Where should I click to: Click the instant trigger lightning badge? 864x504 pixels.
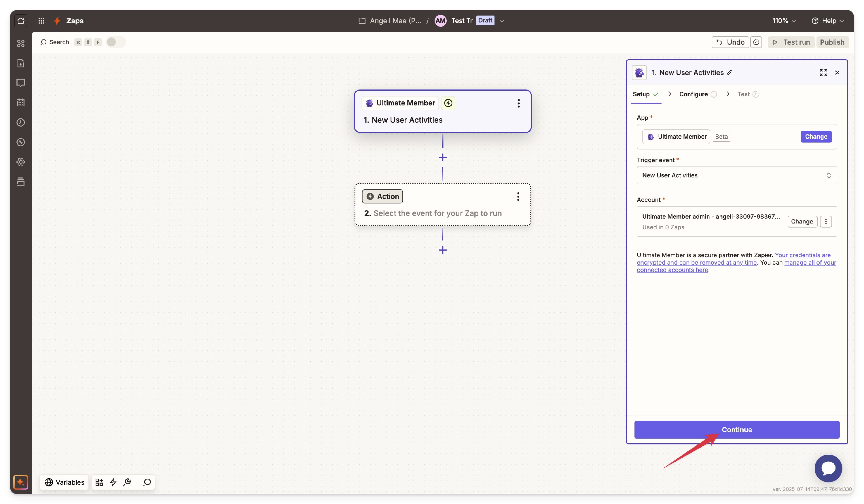448,103
